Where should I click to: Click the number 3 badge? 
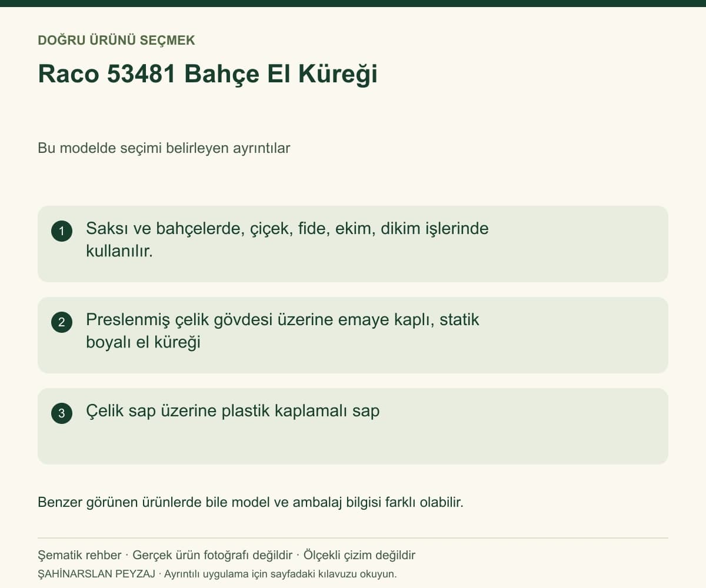pos(62,413)
